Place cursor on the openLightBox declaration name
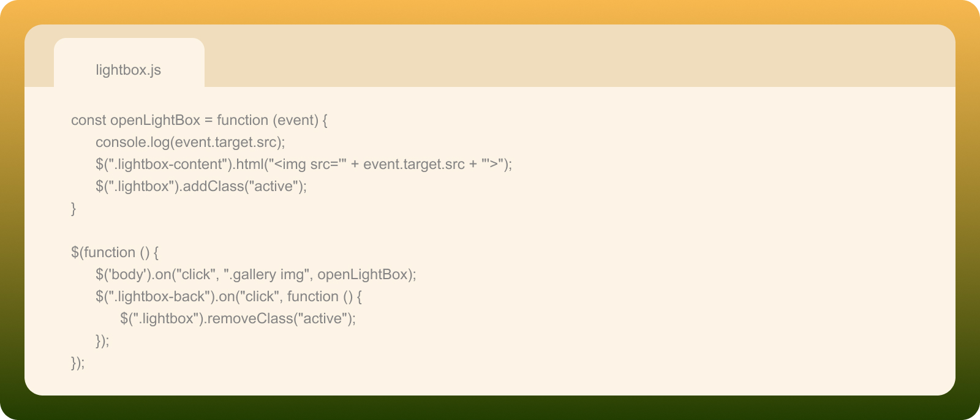980x420 pixels. coord(155,120)
